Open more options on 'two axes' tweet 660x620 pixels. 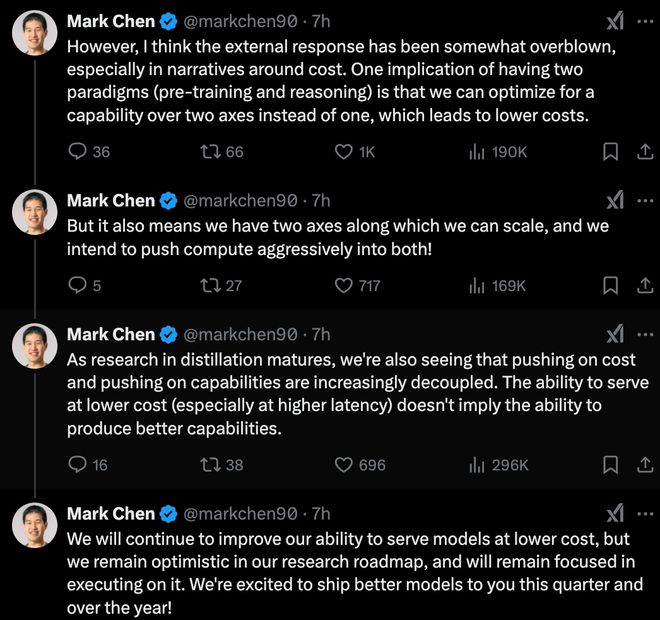pos(645,201)
